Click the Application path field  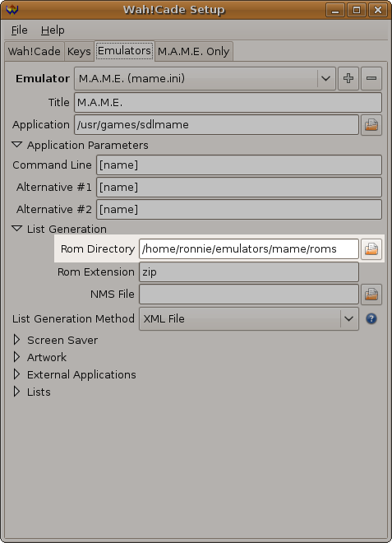(x=217, y=125)
